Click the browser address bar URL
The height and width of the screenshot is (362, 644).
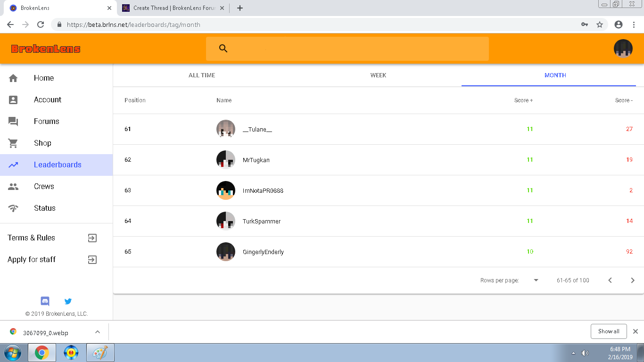(x=133, y=25)
